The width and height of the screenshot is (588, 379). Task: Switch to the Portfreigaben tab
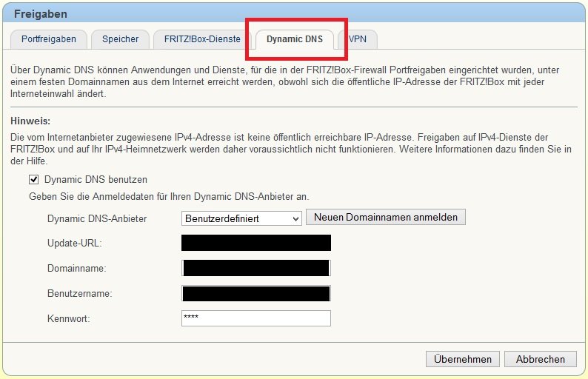click(49, 39)
